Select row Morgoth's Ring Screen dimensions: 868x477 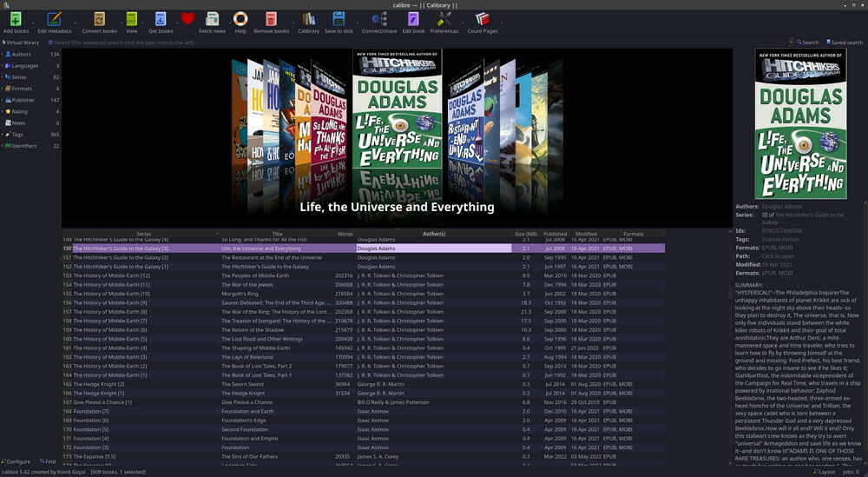tap(363, 294)
